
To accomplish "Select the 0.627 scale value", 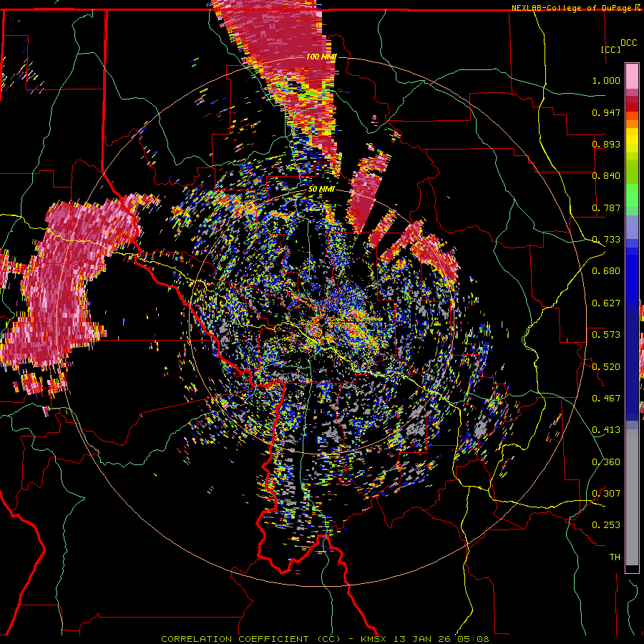I will click(606, 303).
